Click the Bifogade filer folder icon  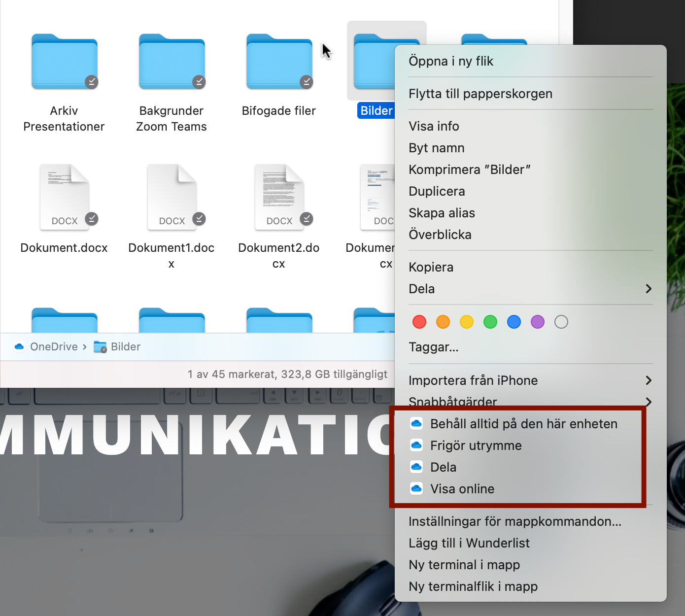point(279,62)
